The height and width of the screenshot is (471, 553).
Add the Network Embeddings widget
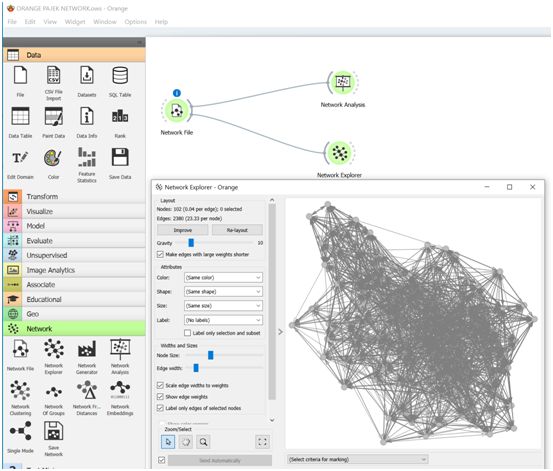(120, 389)
